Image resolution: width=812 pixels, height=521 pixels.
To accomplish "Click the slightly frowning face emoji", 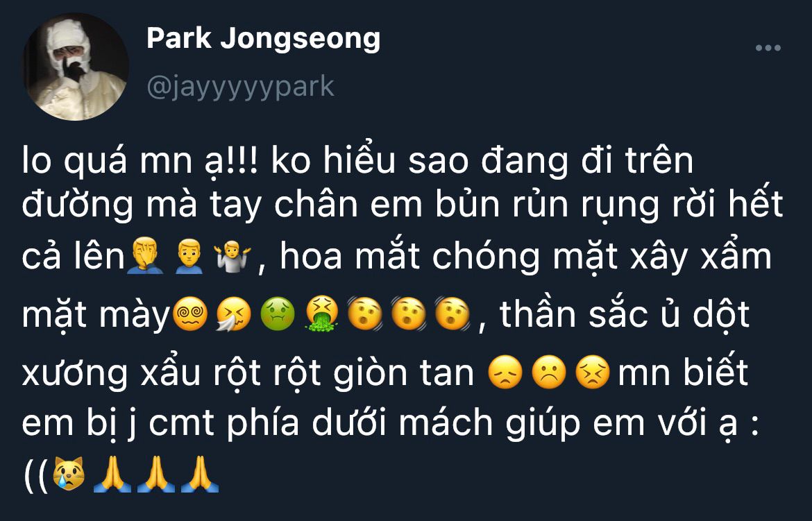I will coord(550,372).
